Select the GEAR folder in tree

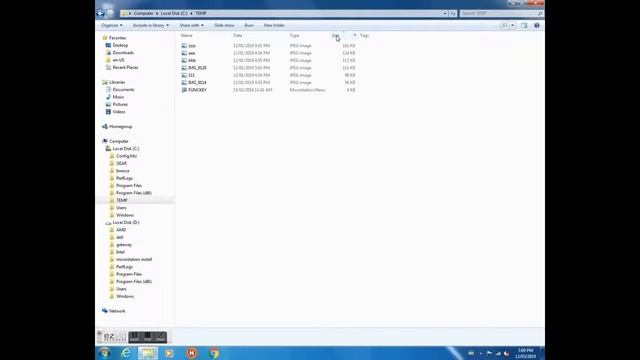(121, 163)
